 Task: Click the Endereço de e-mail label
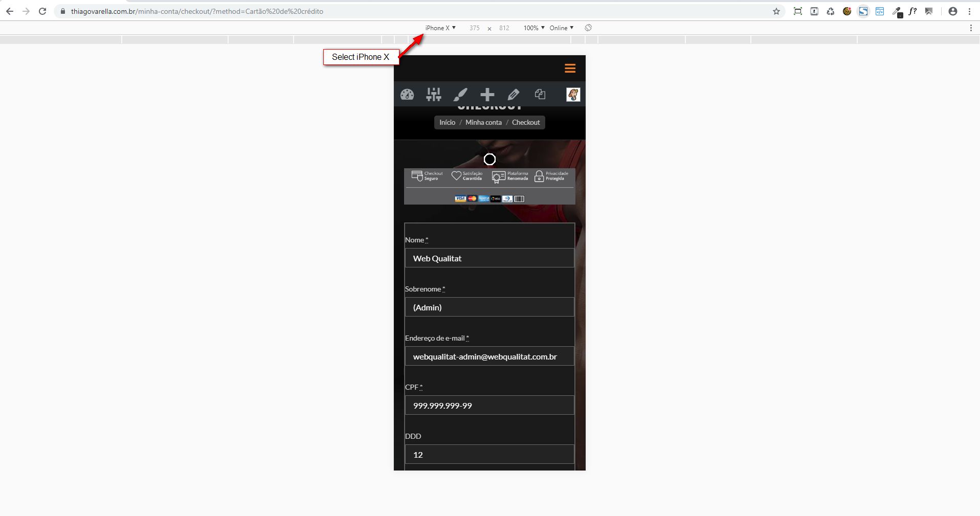pyautogui.click(x=437, y=338)
